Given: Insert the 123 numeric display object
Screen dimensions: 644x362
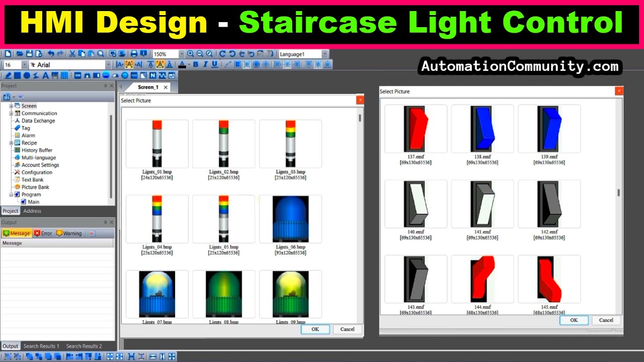Looking at the screenshot, I should (134, 75).
